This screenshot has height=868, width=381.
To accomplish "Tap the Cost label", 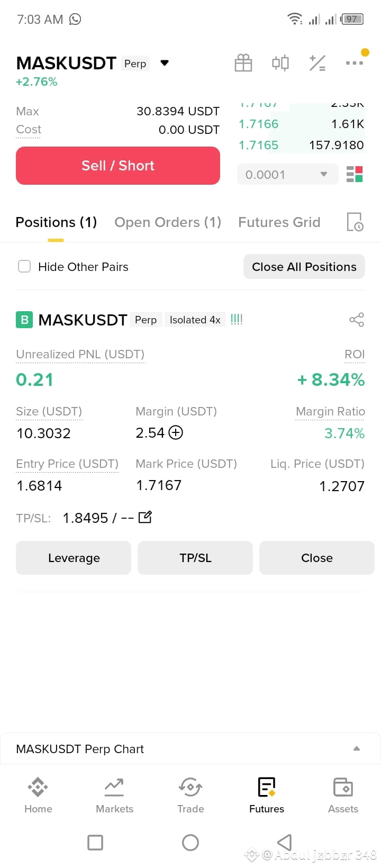I will 29,129.
